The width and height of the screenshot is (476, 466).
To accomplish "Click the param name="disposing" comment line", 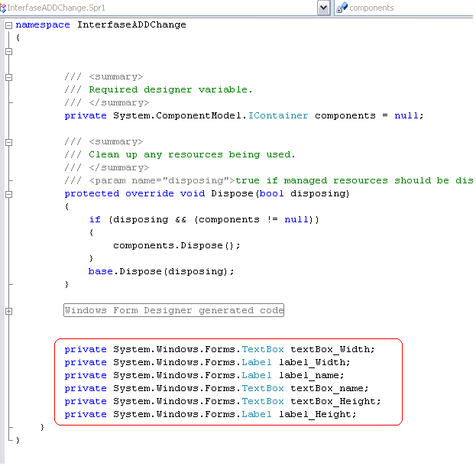I will tap(269, 180).
